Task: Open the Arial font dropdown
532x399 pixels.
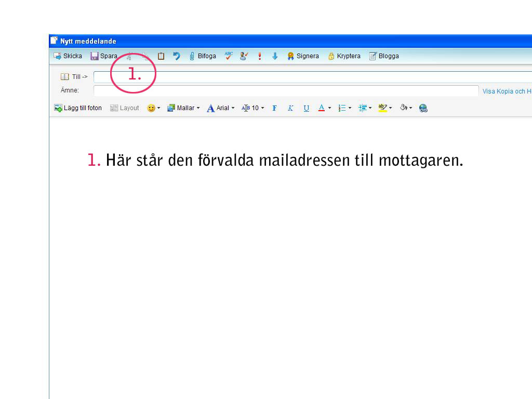Action: point(221,108)
